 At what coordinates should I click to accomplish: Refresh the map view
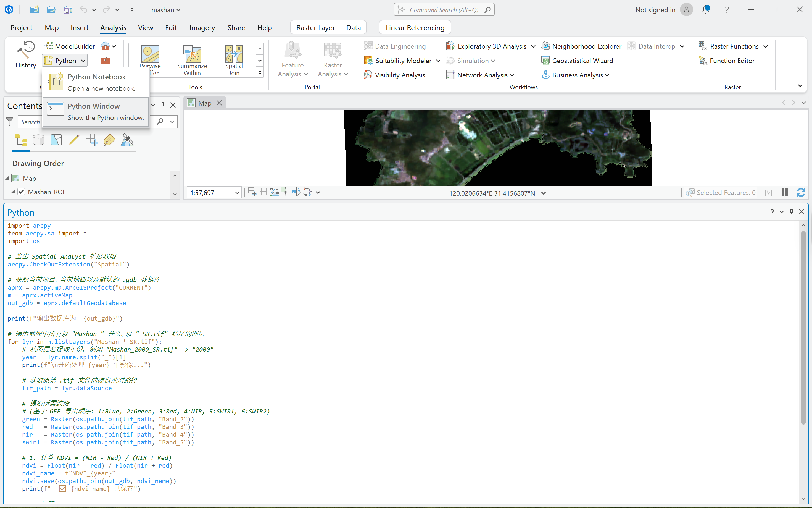point(801,193)
